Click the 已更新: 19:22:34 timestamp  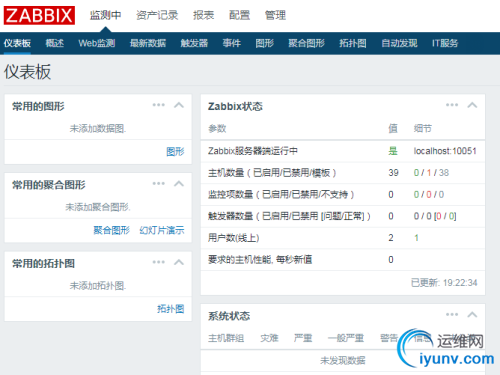[x=444, y=283]
